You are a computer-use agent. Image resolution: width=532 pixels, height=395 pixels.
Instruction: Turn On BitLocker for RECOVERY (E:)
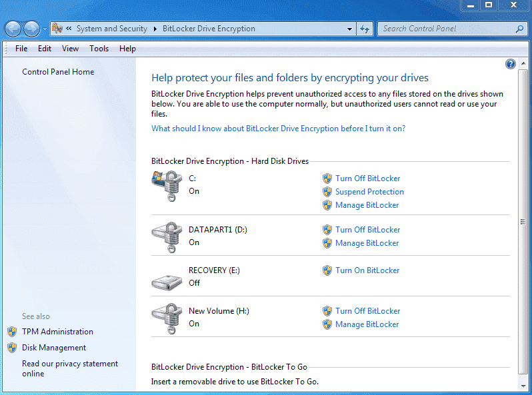coord(367,270)
